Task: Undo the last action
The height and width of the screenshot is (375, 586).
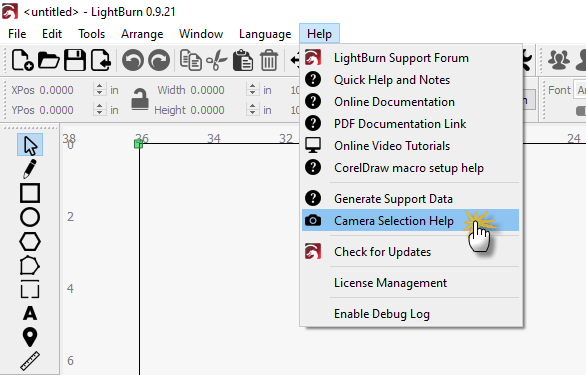Action: click(133, 60)
